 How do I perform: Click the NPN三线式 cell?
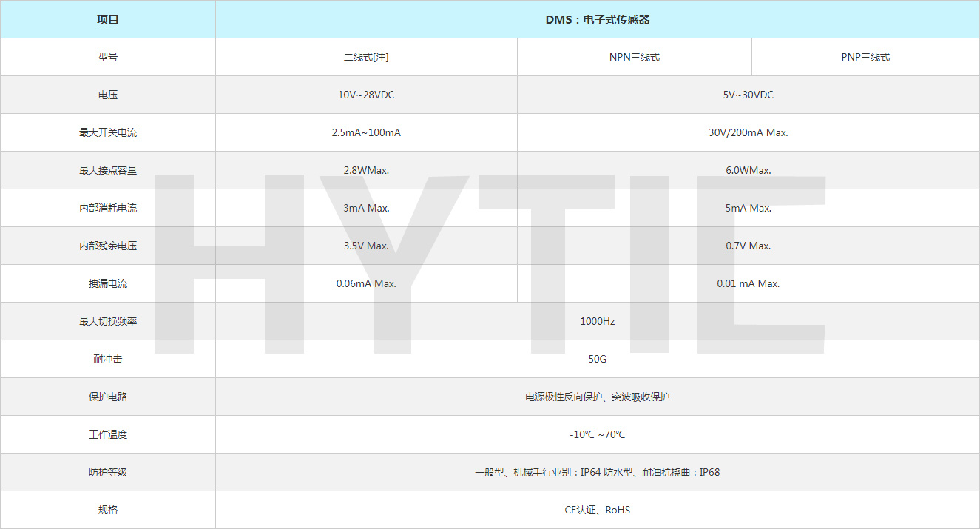pos(635,57)
